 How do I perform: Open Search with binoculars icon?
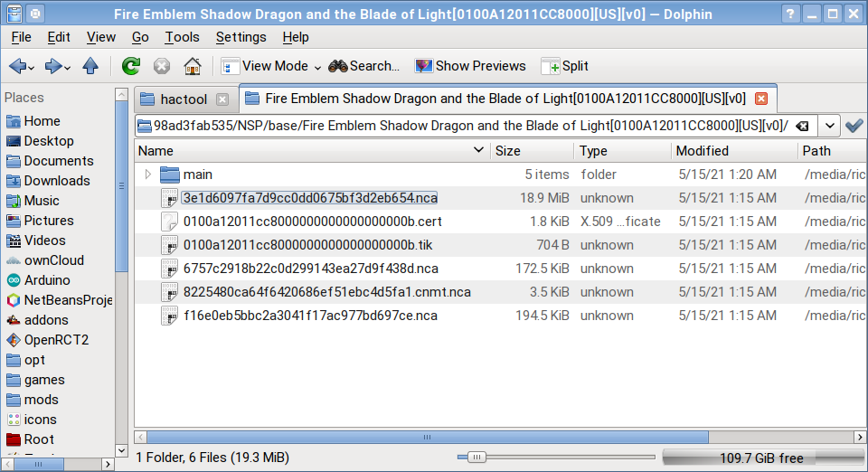(x=363, y=66)
